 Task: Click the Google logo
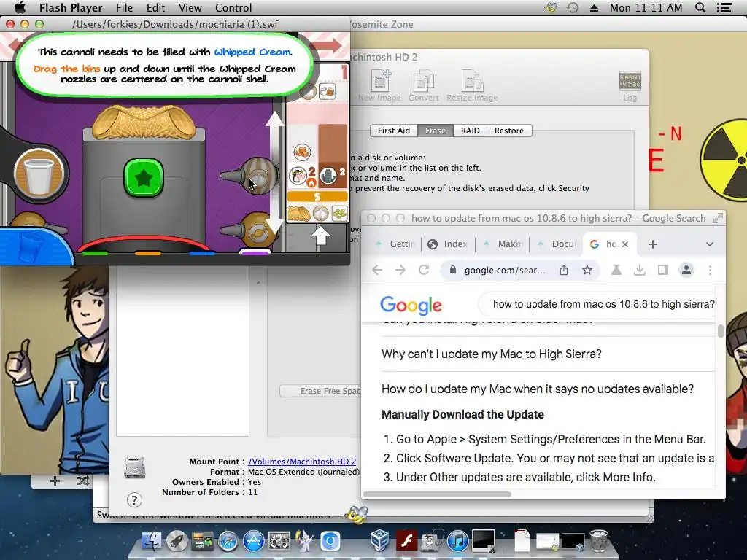click(411, 305)
